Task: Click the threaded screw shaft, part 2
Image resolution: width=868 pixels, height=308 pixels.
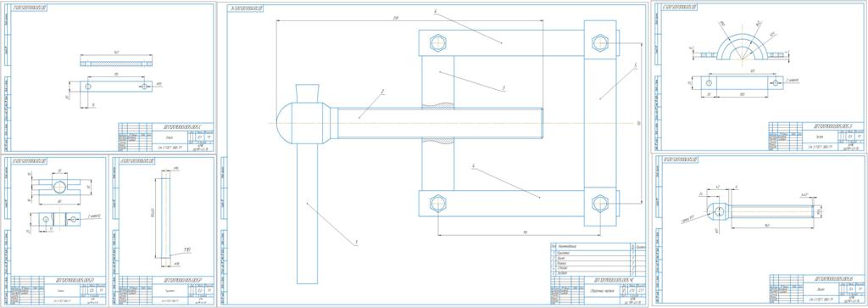Action: pyautogui.click(x=440, y=123)
